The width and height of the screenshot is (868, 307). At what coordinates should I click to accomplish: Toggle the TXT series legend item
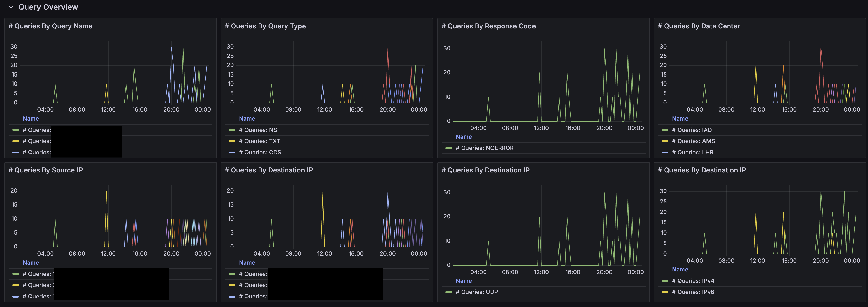(x=259, y=141)
